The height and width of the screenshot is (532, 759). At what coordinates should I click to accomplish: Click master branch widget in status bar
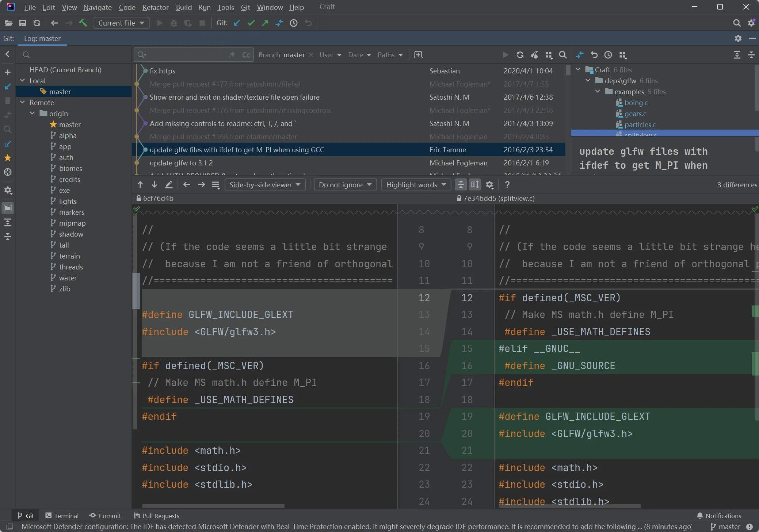725,527
